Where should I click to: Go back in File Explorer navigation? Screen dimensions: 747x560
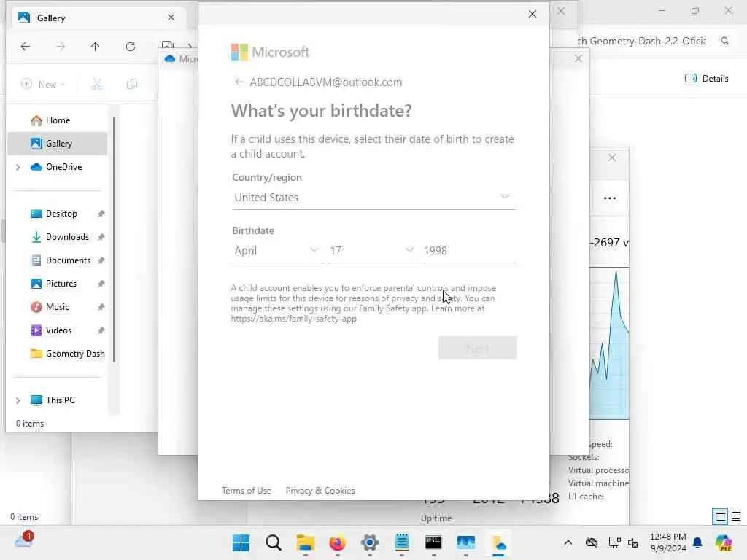[26, 46]
